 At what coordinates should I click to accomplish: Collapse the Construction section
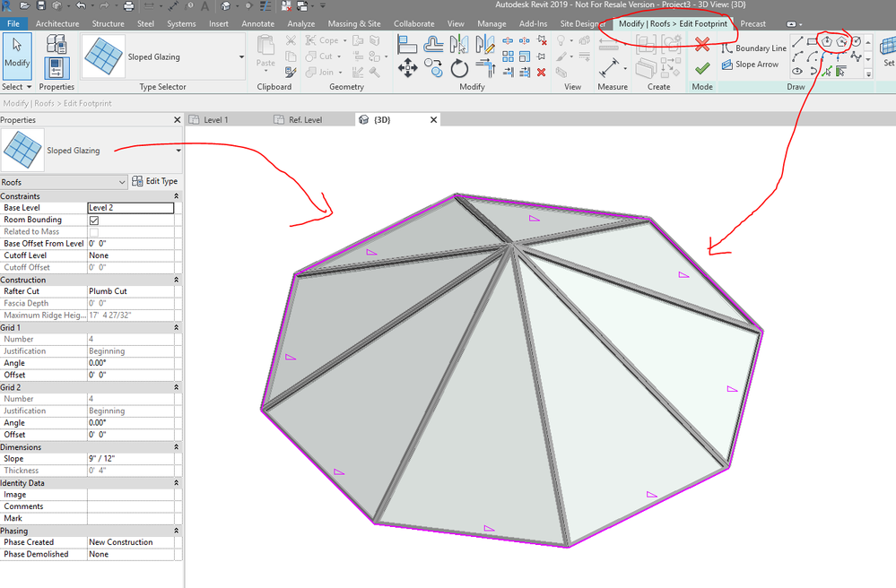[176, 280]
